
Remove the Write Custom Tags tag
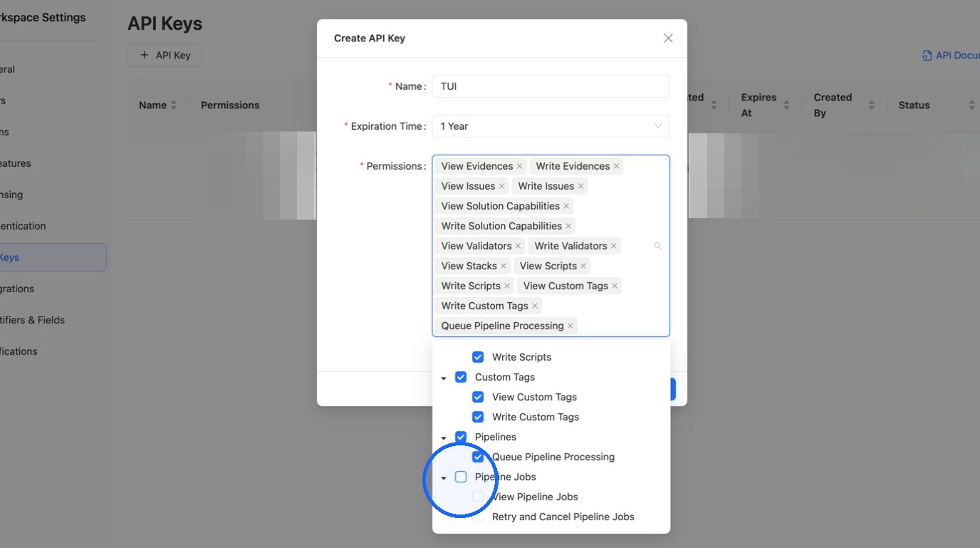(535, 306)
